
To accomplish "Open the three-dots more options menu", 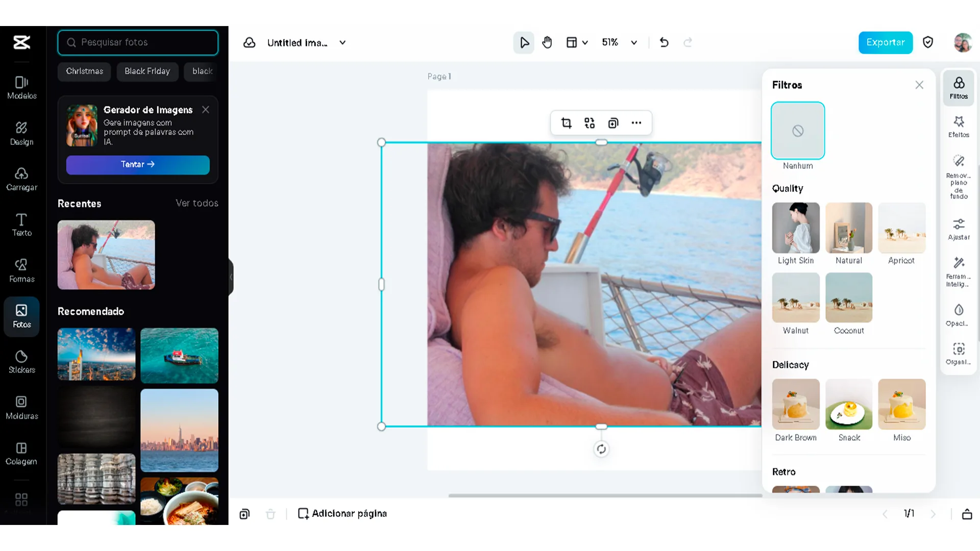I will click(636, 123).
